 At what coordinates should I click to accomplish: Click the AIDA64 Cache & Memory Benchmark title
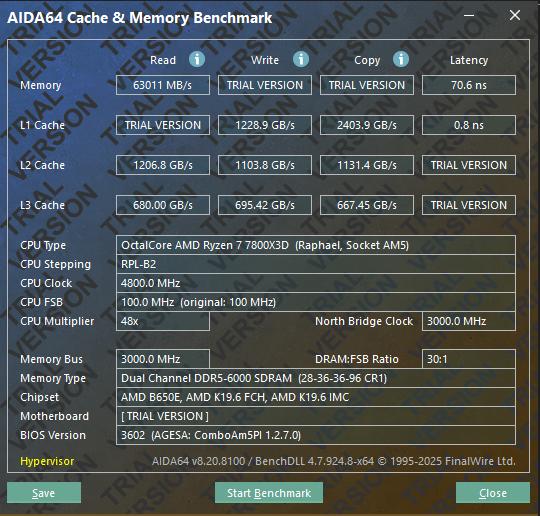coord(139,18)
